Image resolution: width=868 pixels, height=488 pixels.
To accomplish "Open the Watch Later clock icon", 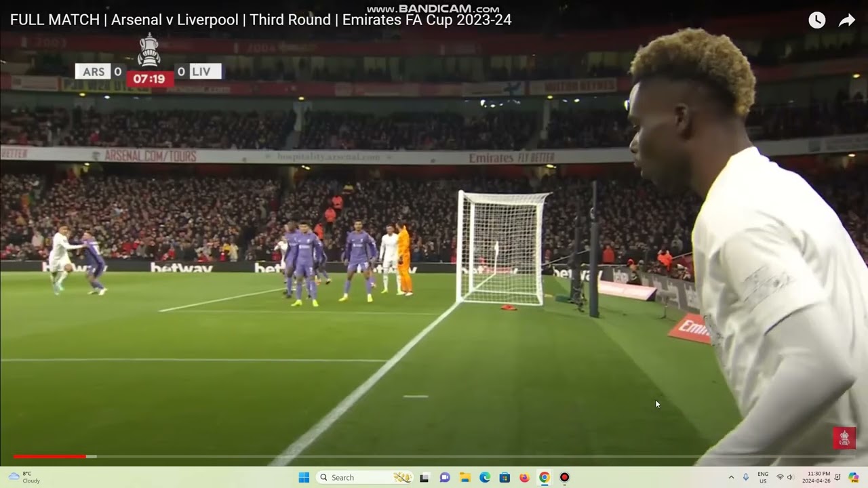I will (816, 20).
